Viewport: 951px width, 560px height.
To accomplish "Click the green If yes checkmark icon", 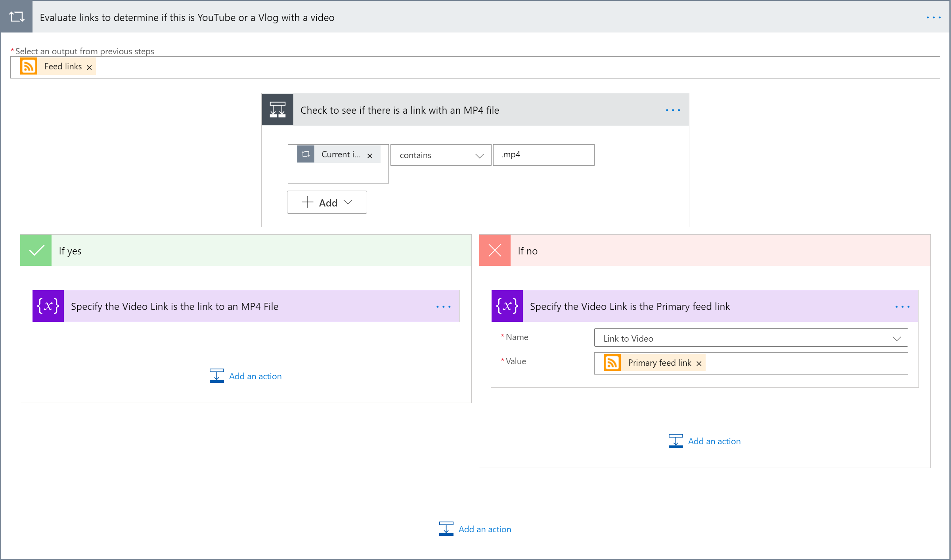I will pos(36,250).
